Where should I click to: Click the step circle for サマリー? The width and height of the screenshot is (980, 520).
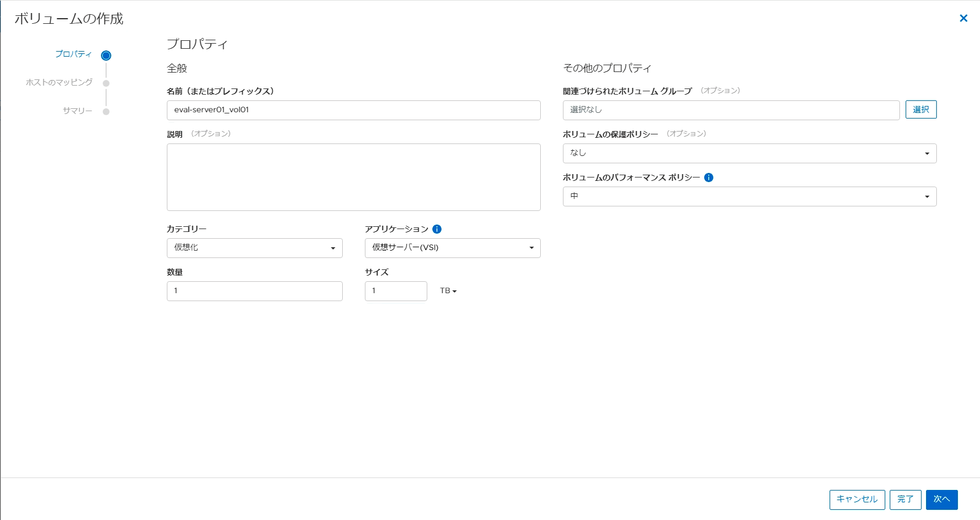[106, 111]
